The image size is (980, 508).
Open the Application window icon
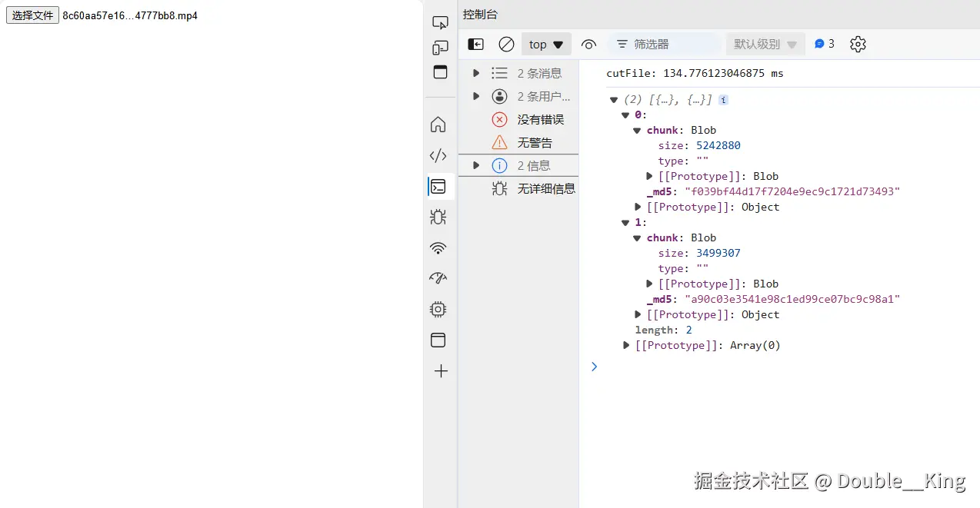(x=438, y=340)
